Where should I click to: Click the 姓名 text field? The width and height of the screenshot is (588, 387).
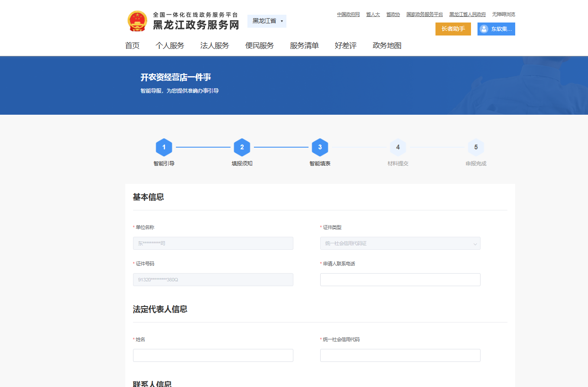click(x=213, y=355)
